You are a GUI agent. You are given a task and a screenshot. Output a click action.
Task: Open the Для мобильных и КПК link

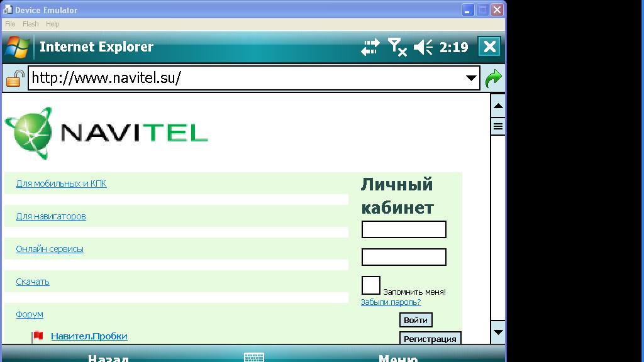click(61, 184)
